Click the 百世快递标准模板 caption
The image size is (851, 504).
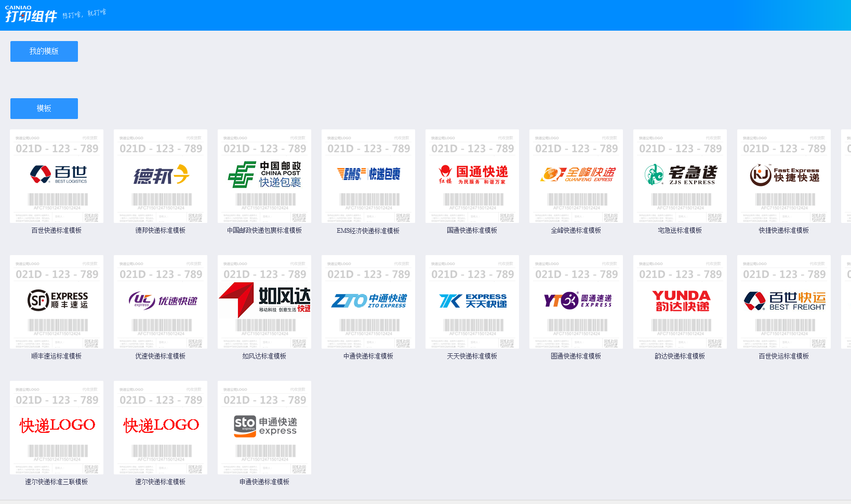click(57, 230)
